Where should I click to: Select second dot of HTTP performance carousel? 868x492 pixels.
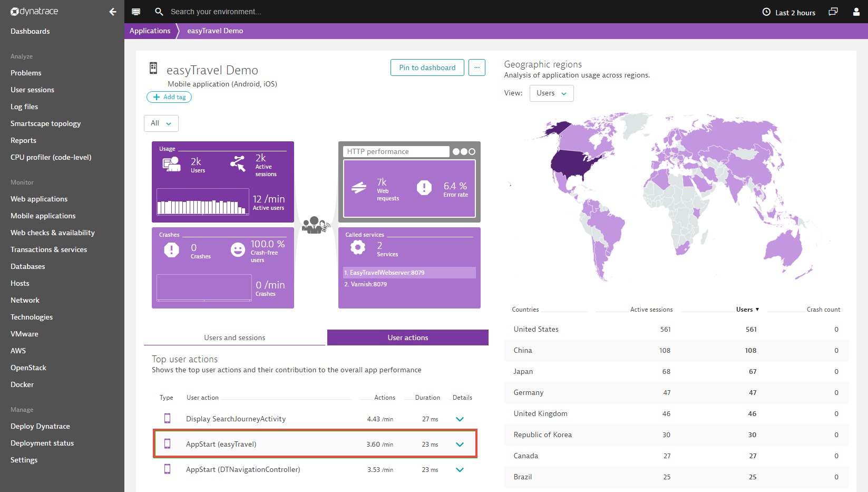tap(464, 151)
